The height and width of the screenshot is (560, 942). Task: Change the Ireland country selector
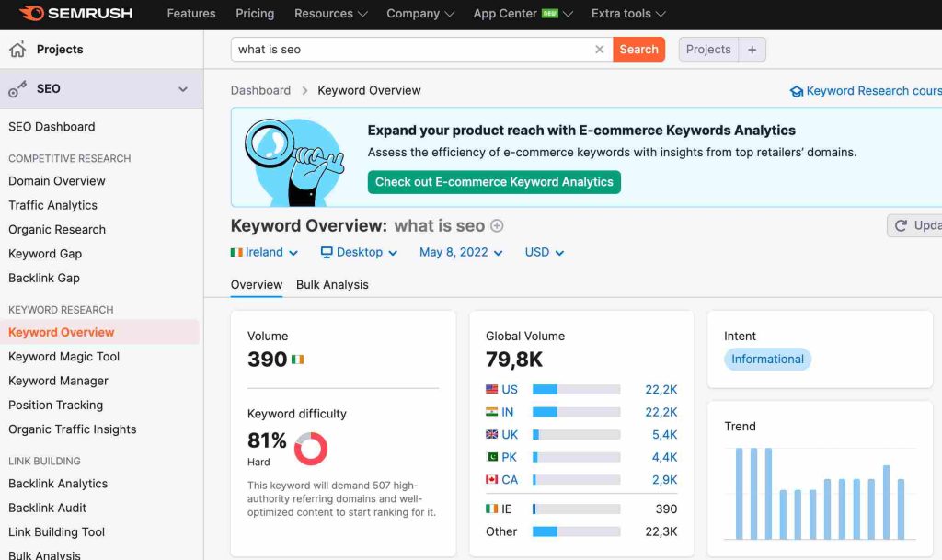(264, 252)
